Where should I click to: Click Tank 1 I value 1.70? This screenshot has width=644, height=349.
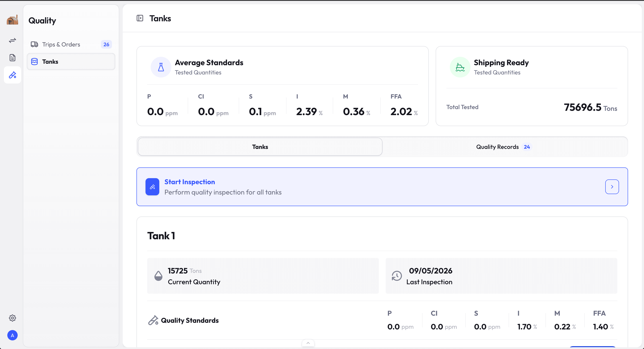(524, 327)
